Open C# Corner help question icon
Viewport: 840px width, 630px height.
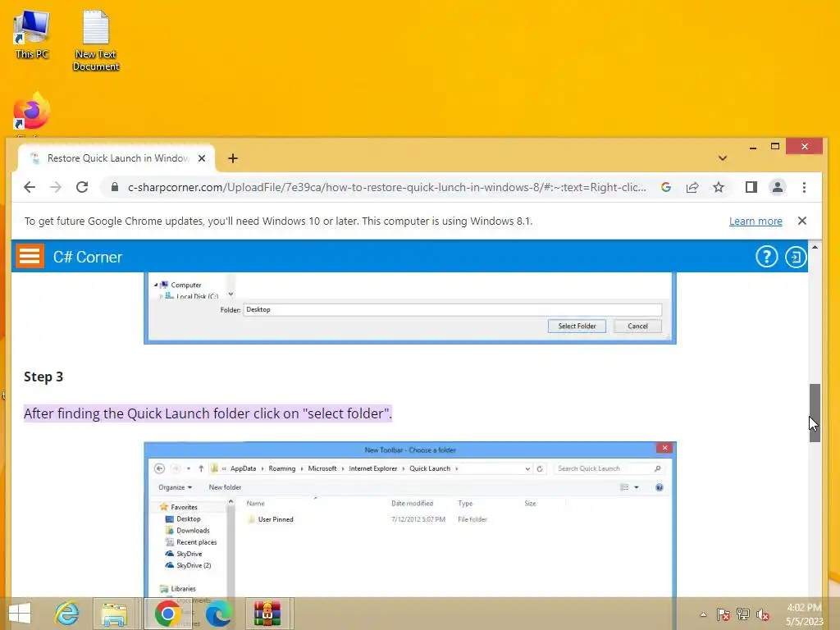pos(767,257)
